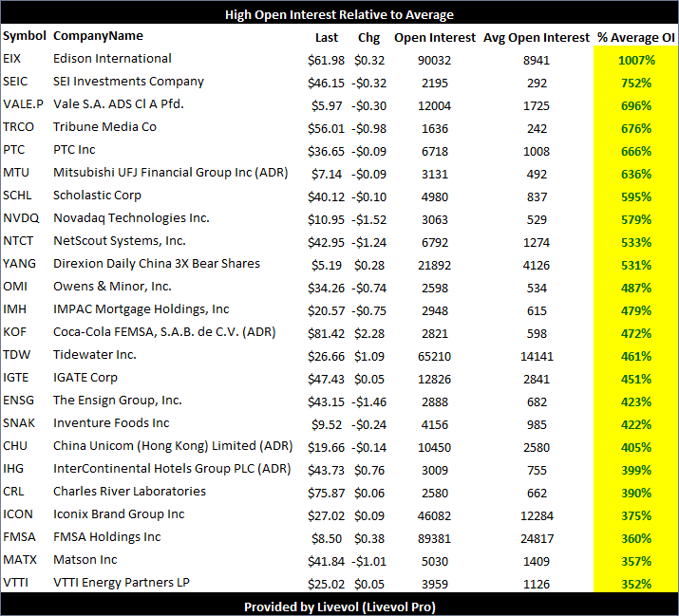The height and width of the screenshot is (616, 679).
Task: Click 'Owens & Minor, Inc.' company name
Action: click(x=112, y=287)
